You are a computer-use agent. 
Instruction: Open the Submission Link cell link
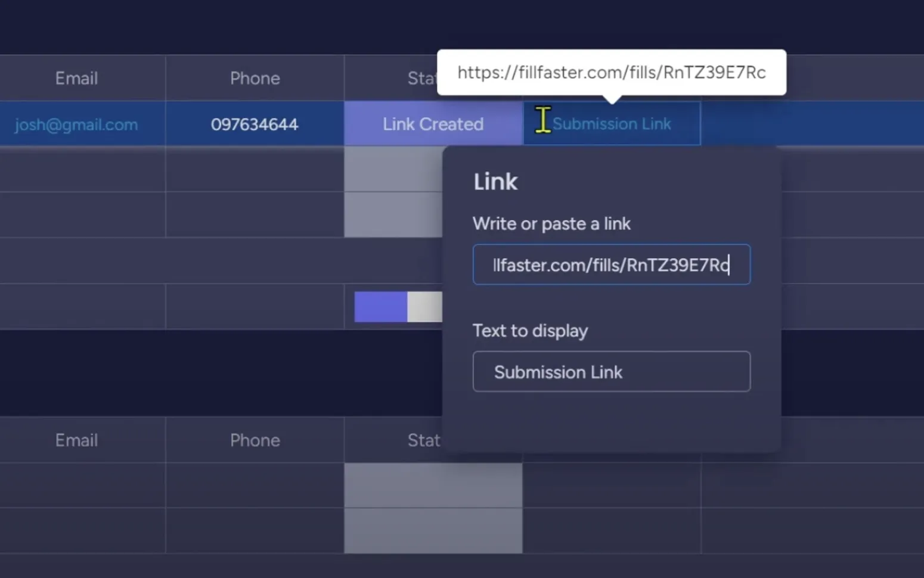(612, 124)
